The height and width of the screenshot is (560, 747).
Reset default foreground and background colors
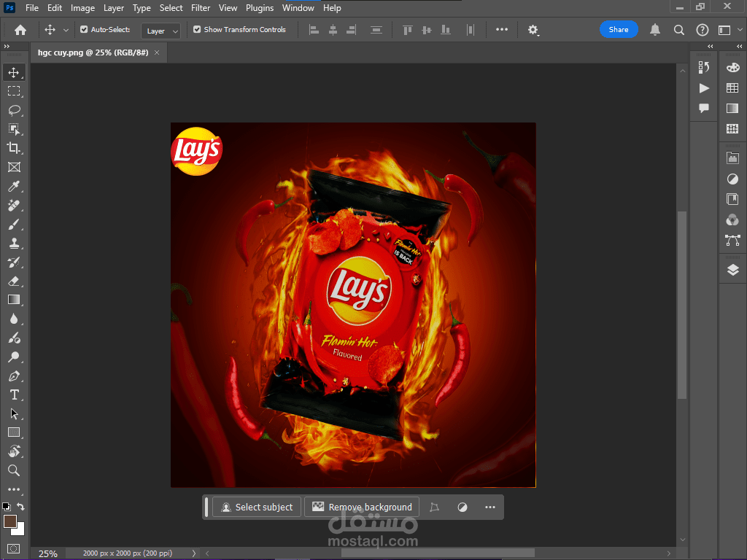point(6,507)
